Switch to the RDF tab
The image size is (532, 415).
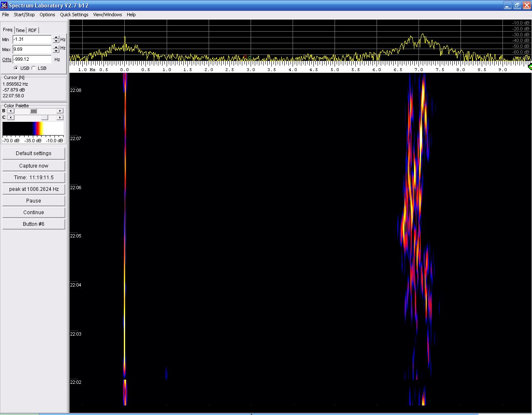coord(32,30)
